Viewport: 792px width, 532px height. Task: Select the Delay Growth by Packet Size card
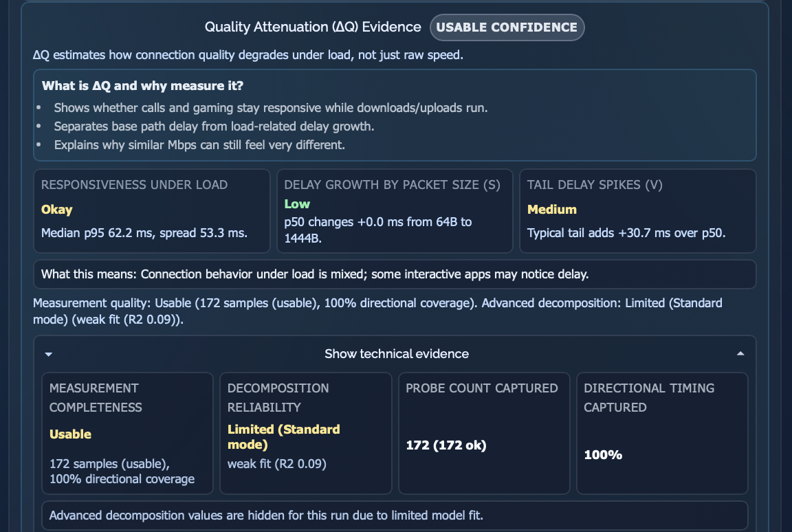pos(395,212)
